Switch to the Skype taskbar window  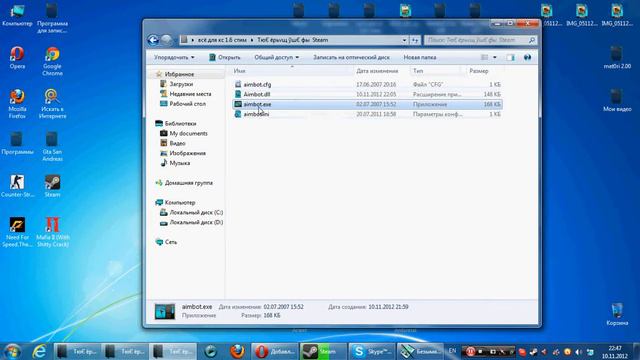(371, 351)
